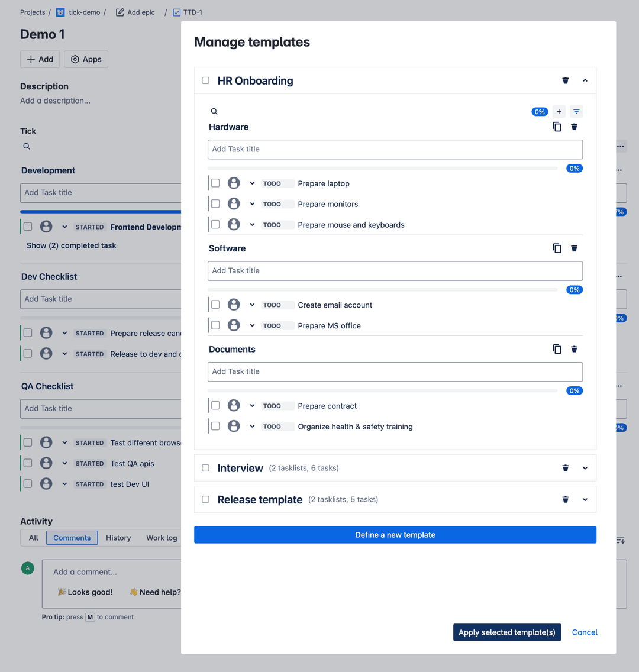Screen dimensions: 639x672
Task: Click the Add button under Demo 1
Action: point(40,59)
